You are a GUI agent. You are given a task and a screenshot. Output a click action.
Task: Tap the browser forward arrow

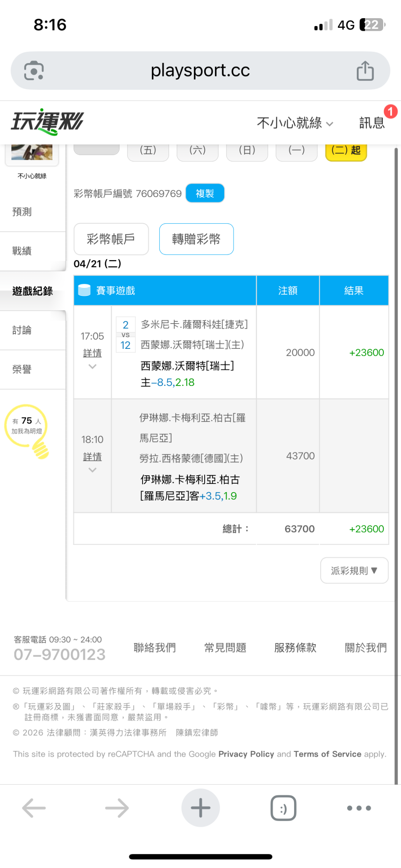click(x=117, y=808)
